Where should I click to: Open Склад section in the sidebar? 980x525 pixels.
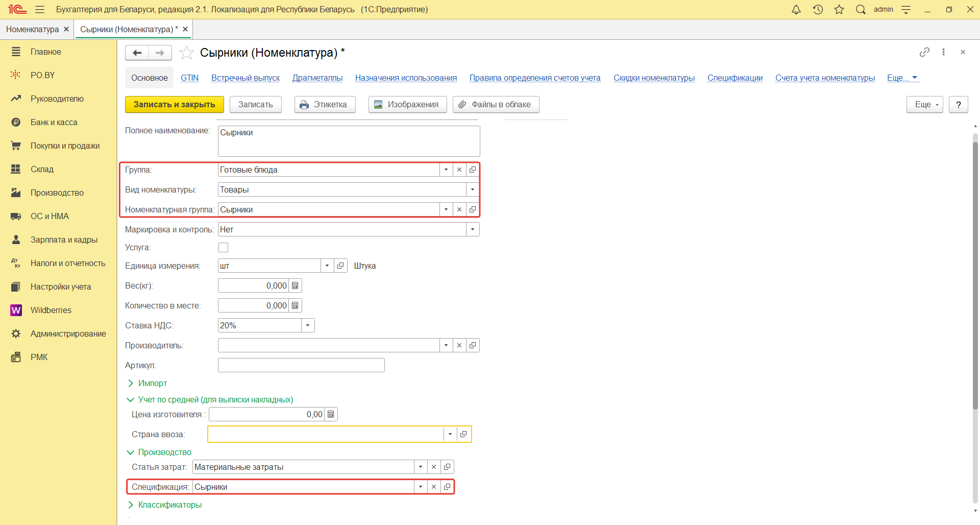click(42, 170)
